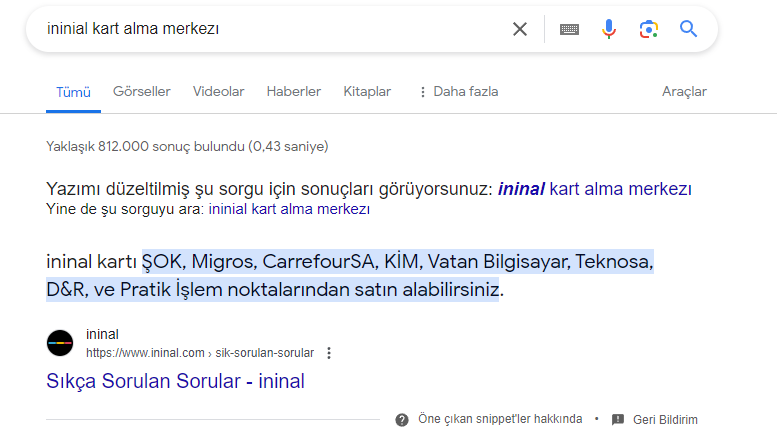Select the Tümü results tab
777x435 pixels.
(x=73, y=92)
